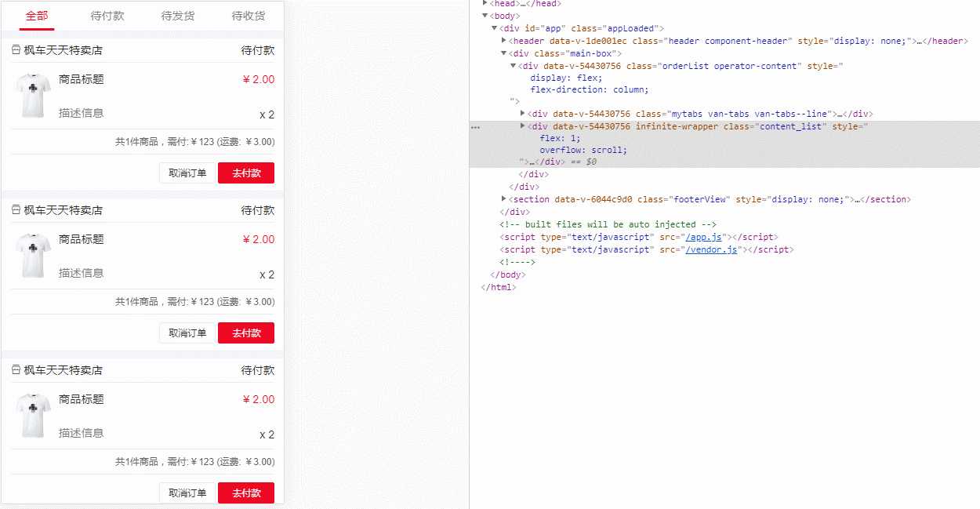
Task: Cancel the third order via 取消订单
Action: pyautogui.click(x=187, y=493)
